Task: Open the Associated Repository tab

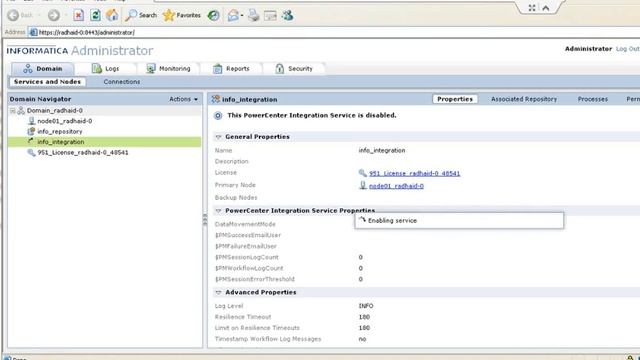Action: pos(524,99)
